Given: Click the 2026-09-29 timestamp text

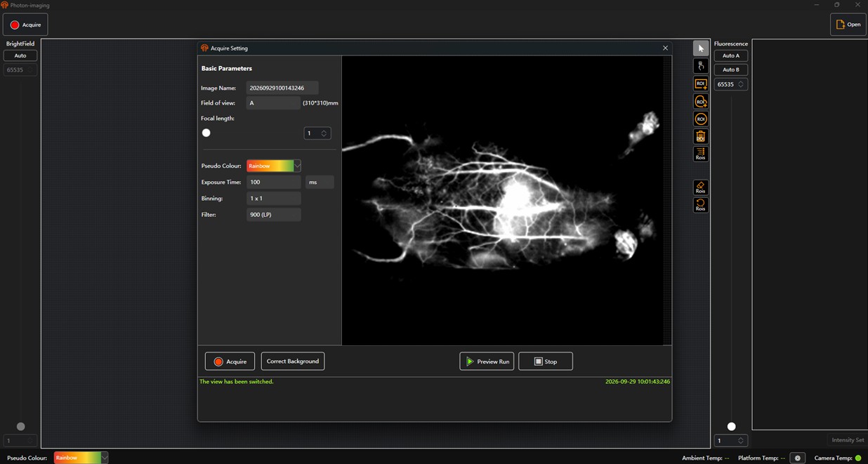Looking at the screenshot, I should (638, 382).
